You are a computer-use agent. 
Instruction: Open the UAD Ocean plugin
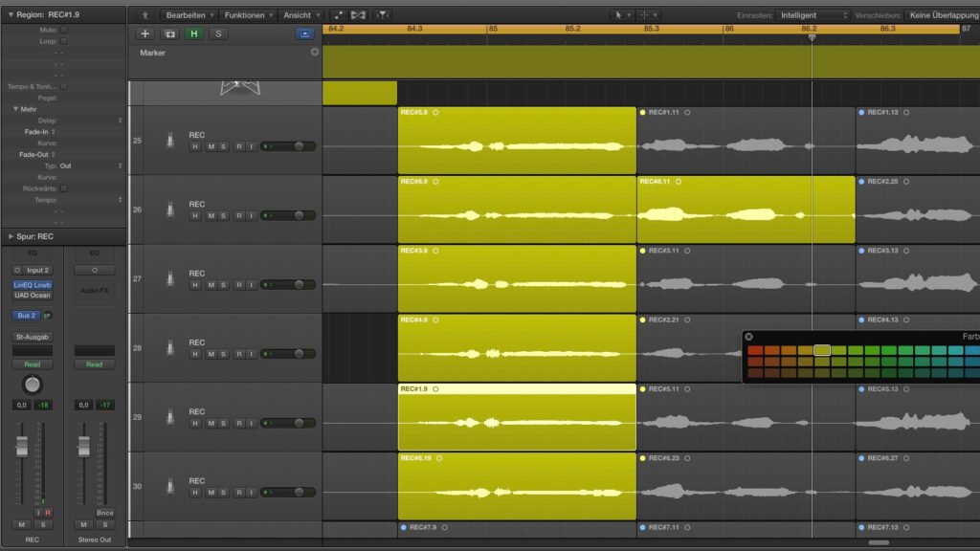click(33, 296)
